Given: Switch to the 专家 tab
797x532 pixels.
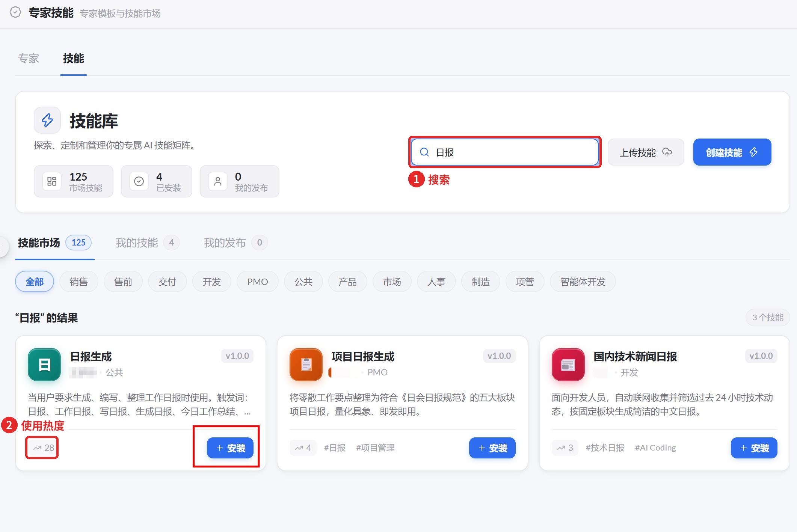Looking at the screenshot, I should 29,59.
